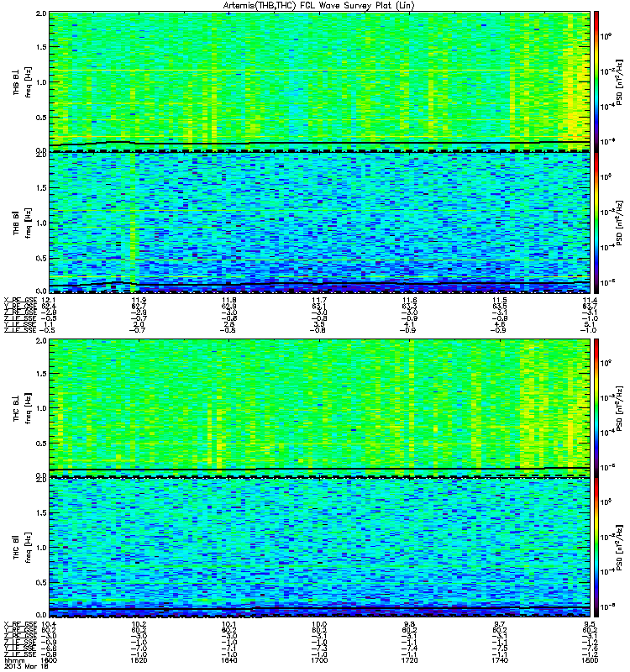Click the plot title 'Artemis(THB,THC) FGL Wave Survey Plot'
The image size is (630, 672).
[319, 6]
